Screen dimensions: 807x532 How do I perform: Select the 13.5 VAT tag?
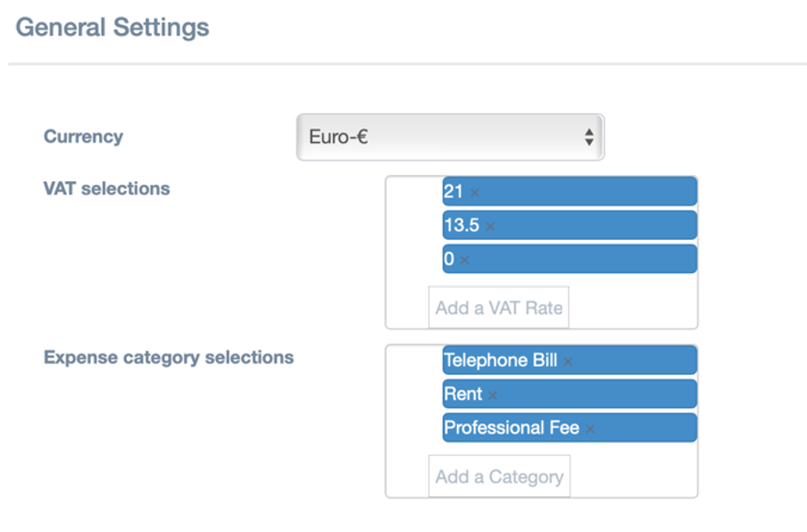click(x=570, y=225)
